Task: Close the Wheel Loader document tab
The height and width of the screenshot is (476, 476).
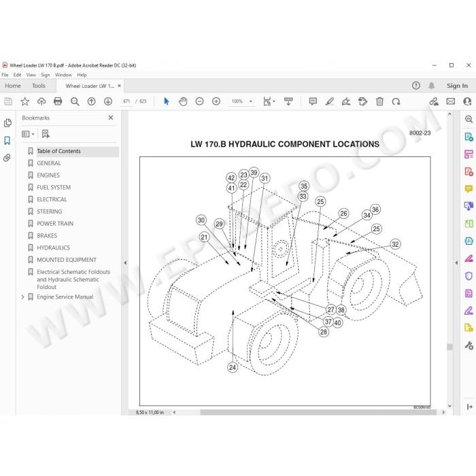Action: click(119, 86)
